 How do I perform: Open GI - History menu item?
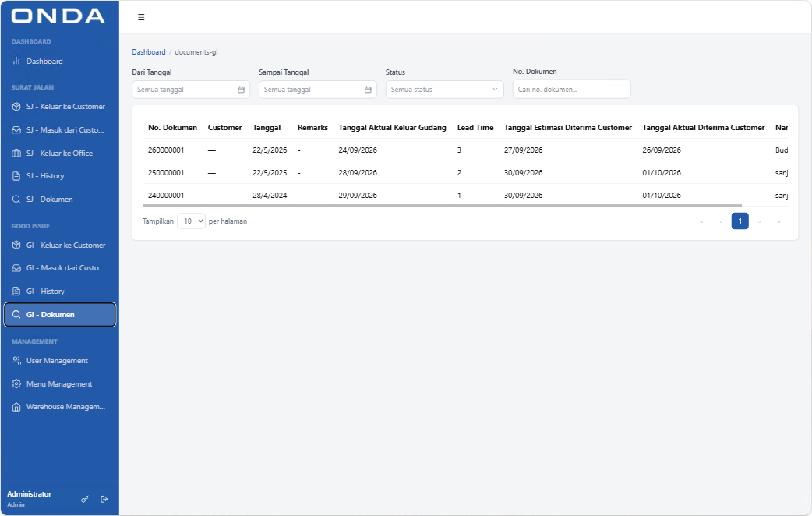click(59, 291)
